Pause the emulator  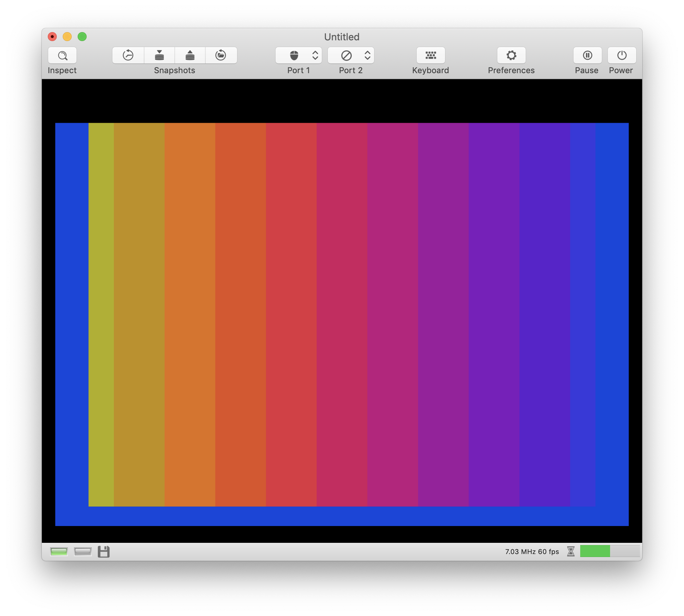588,55
